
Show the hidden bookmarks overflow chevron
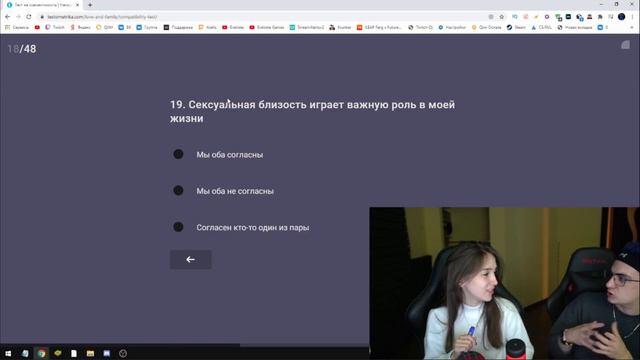632,27
